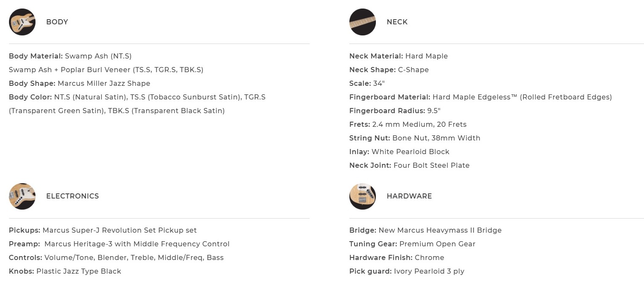This screenshot has height=295, width=644.
Task: Click the Neck section fretboard icon
Action: click(x=363, y=22)
